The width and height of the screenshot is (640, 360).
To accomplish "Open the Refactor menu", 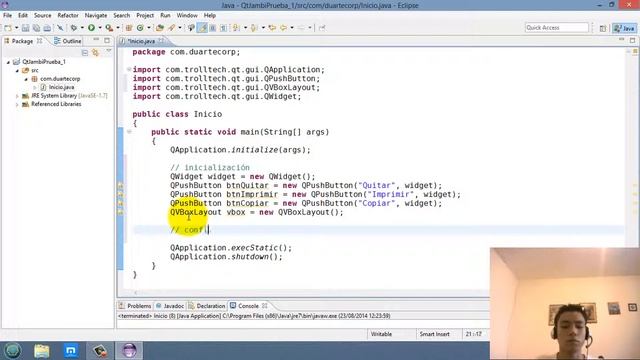I will [68, 15].
